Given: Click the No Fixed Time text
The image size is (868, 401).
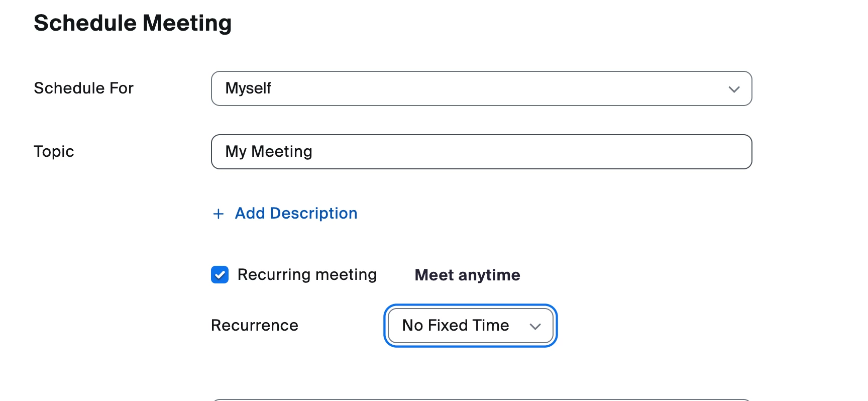Looking at the screenshot, I should (x=455, y=326).
